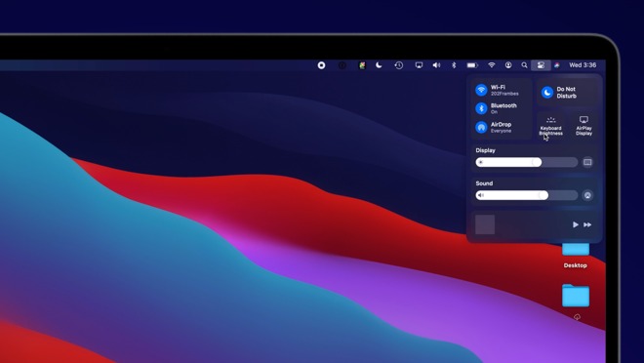Image resolution: width=644 pixels, height=363 pixels.
Task: Open the Time Machine menu bar icon
Action: 398,65
